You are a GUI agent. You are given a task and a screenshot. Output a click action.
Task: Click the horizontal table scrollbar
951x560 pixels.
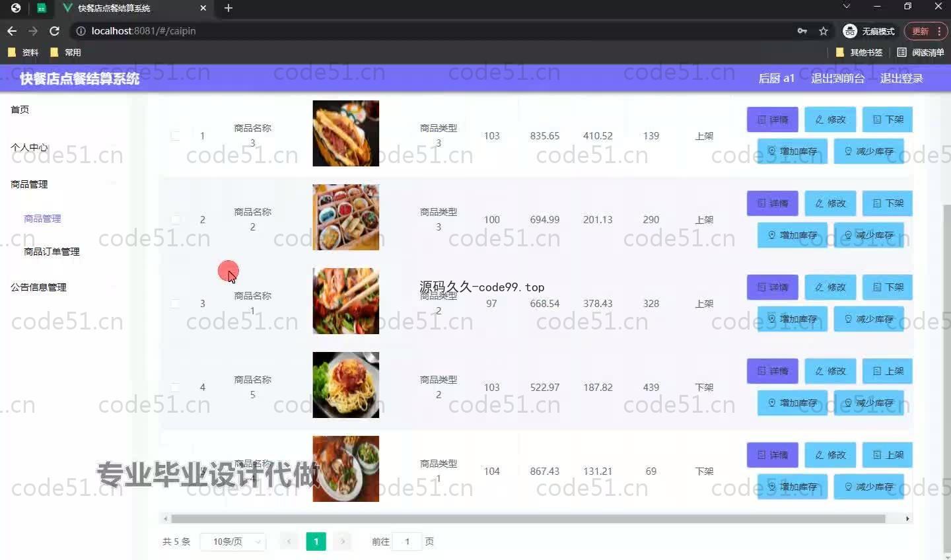(x=528, y=519)
